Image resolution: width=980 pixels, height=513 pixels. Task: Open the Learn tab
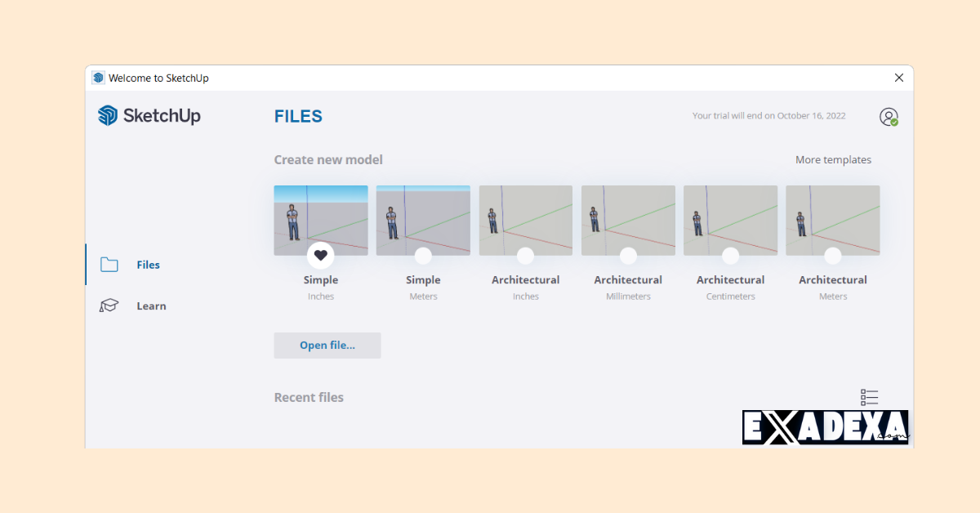pyautogui.click(x=151, y=306)
